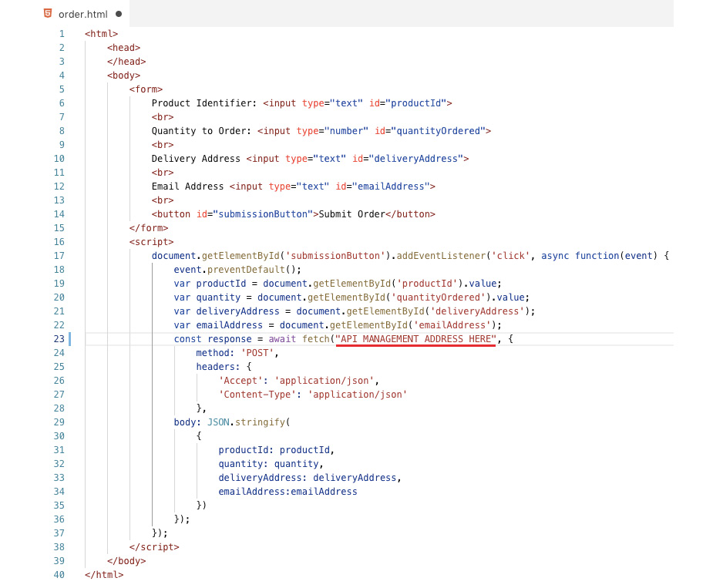713x588 pixels.
Task: Click the "API MANAGEMENT ADDRESS HERE" string
Action: (x=416, y=339)
